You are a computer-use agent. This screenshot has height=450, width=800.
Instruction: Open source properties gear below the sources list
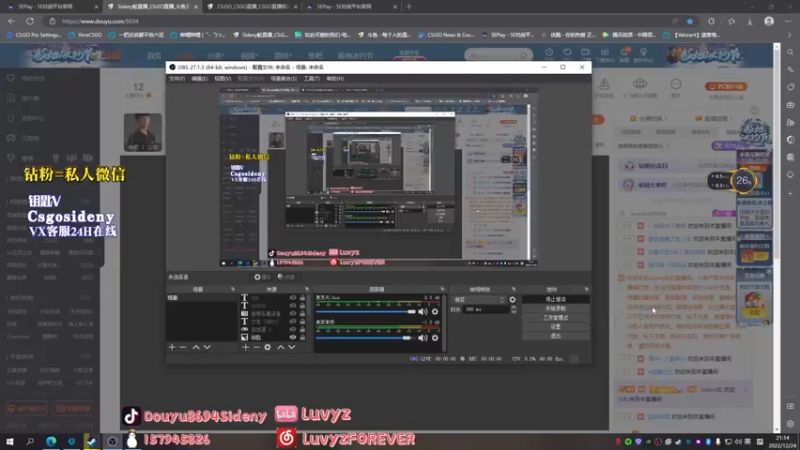[x=267, y=347]
